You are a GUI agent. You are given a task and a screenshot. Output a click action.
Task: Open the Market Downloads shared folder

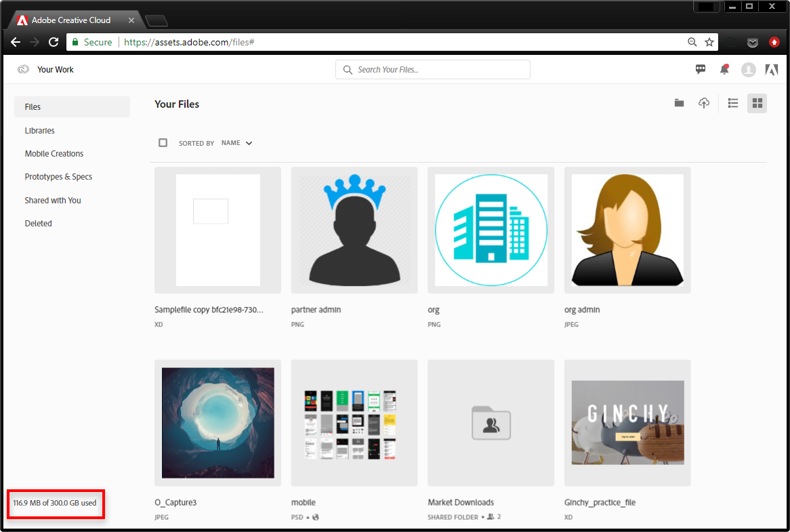[491, 423]
